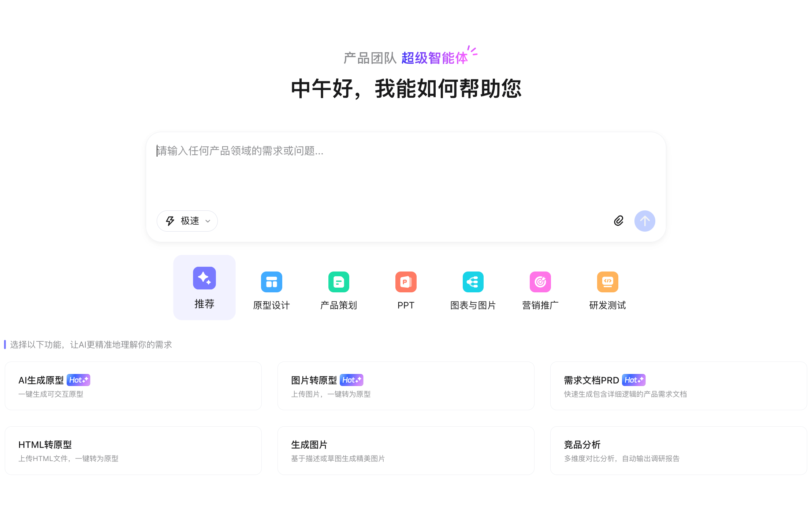The image size is (812, 513).
Task: Select the 竞品分析 card
Action: pos(678,450)
